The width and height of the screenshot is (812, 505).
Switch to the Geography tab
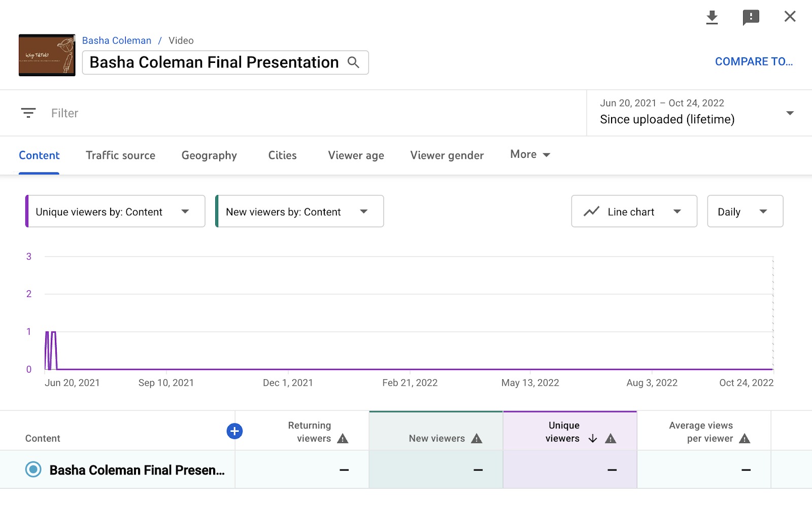[x=209, y=155]
